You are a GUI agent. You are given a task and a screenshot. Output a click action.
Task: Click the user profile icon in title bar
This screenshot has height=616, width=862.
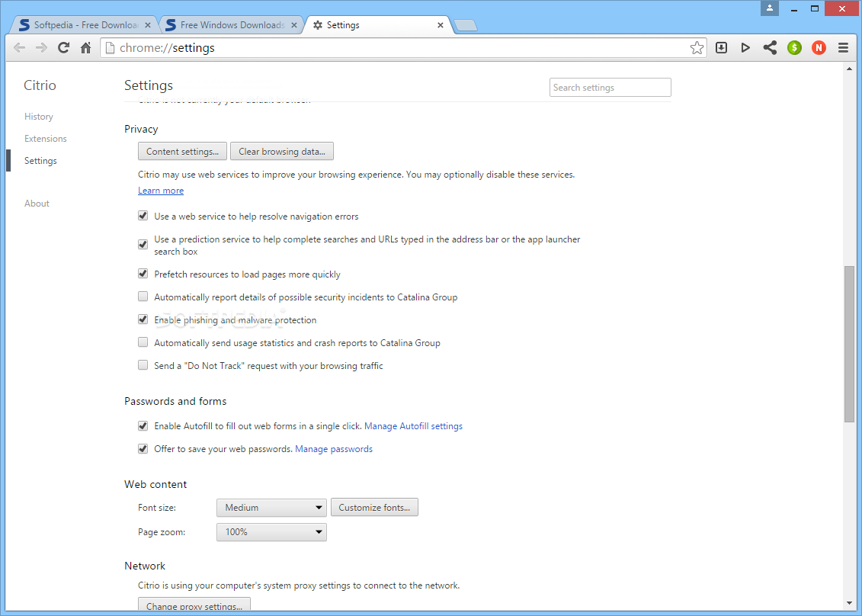coord(770,8)
